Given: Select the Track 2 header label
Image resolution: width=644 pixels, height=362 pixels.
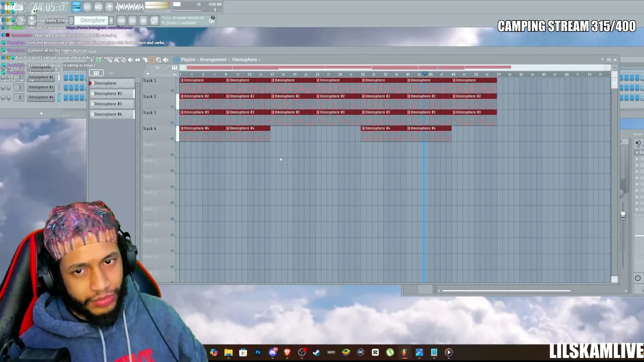Looking at the screenshot, I should 149,97.
